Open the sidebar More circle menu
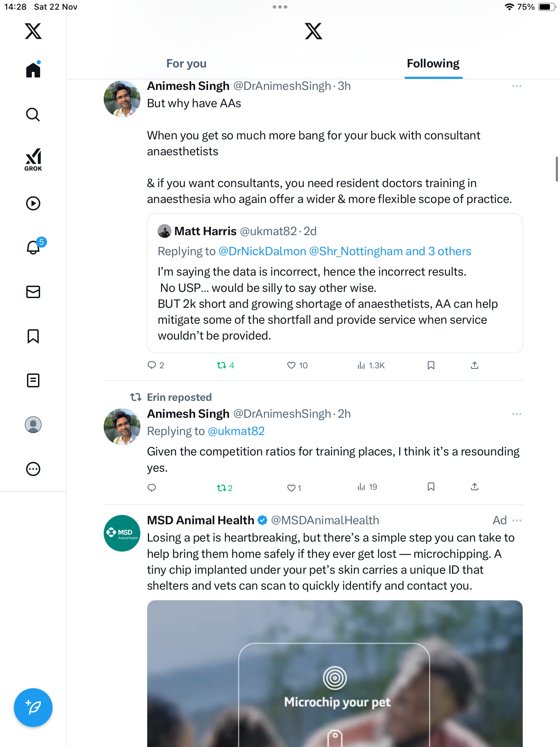 [x=33, y=469]
